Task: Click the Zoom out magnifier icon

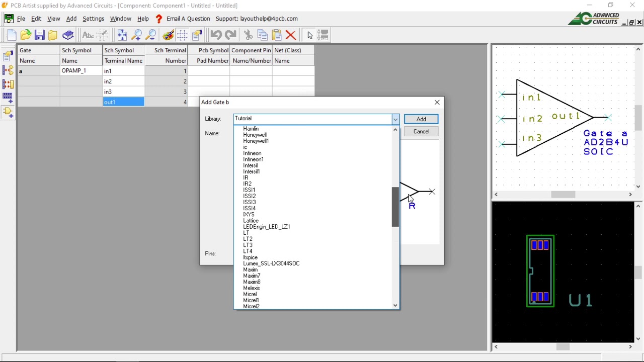Action: 150,35
